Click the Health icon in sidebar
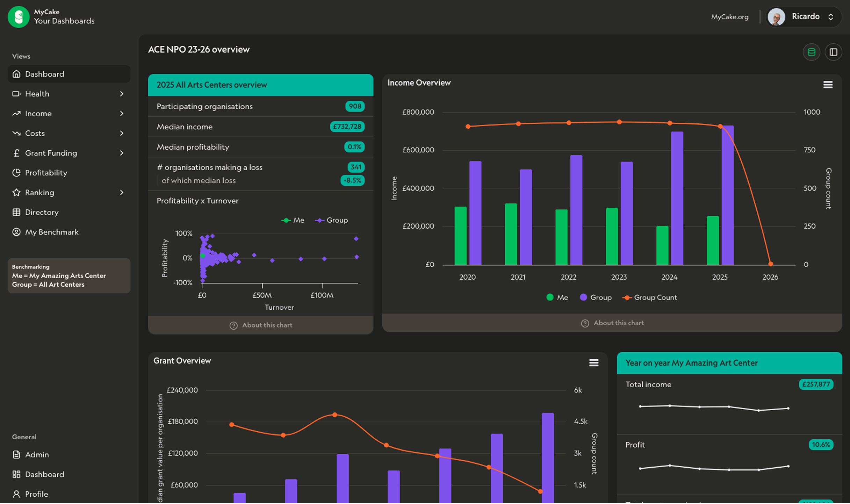Viewport: 850px width, 504px height. point(16,94)
